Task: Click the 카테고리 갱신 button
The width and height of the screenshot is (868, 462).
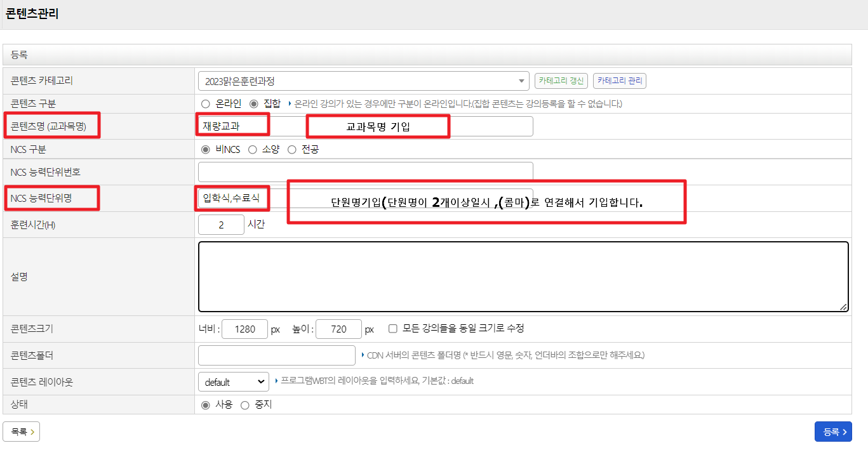Action: 561,81
